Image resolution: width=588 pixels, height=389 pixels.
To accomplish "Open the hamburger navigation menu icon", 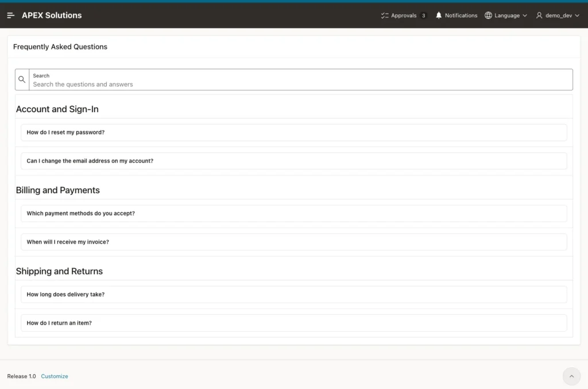I will (10, 16).
